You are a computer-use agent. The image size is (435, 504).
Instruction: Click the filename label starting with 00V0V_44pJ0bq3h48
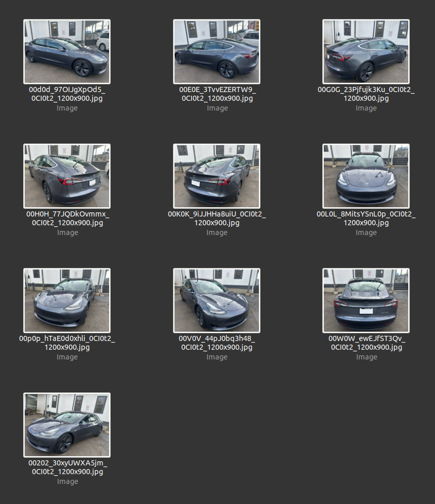pyautogui.click(x=217, y=343)
